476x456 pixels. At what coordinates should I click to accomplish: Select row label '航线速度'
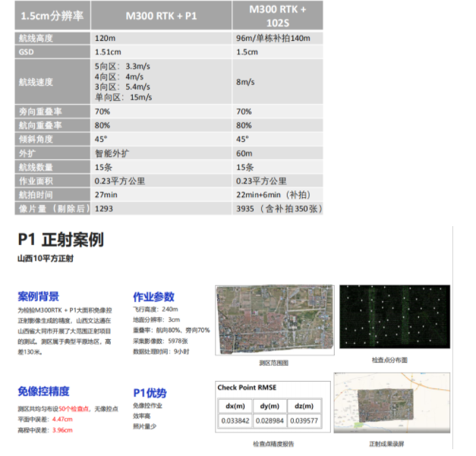[x=52, y=82]
